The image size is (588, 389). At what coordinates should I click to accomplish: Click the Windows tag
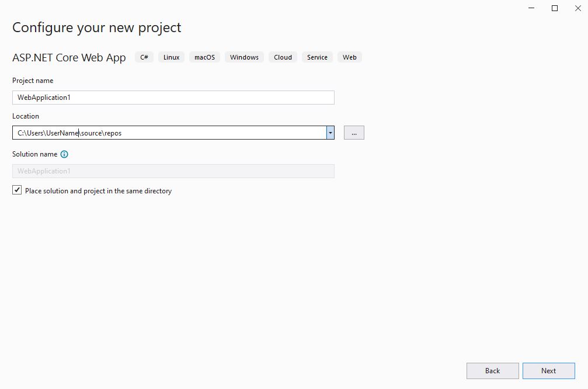(244, 57)
